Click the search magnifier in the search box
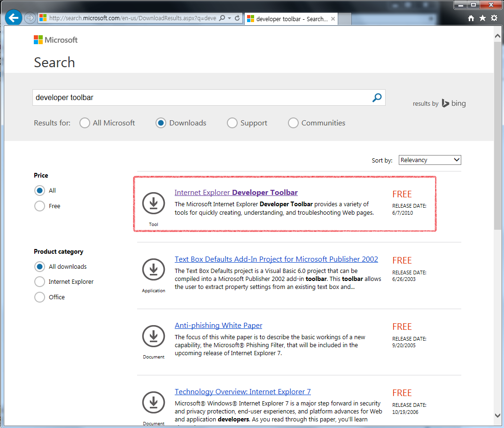 (377, 97)
